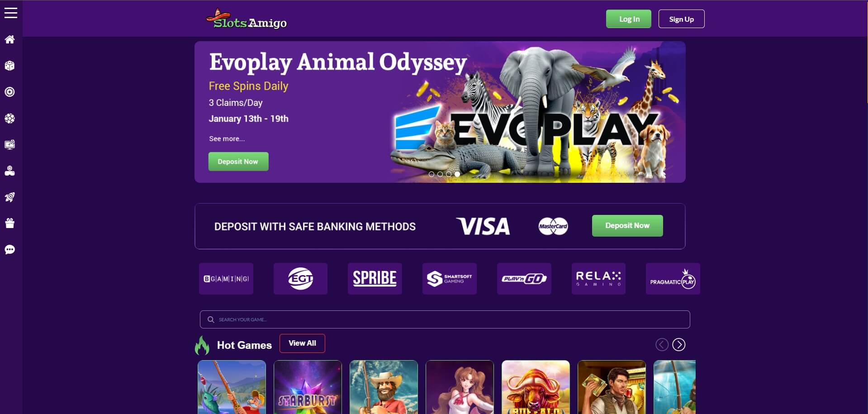Select the roulette wheel sidebar icon
This screenshot has width=868, height=414.
(10, 92)
